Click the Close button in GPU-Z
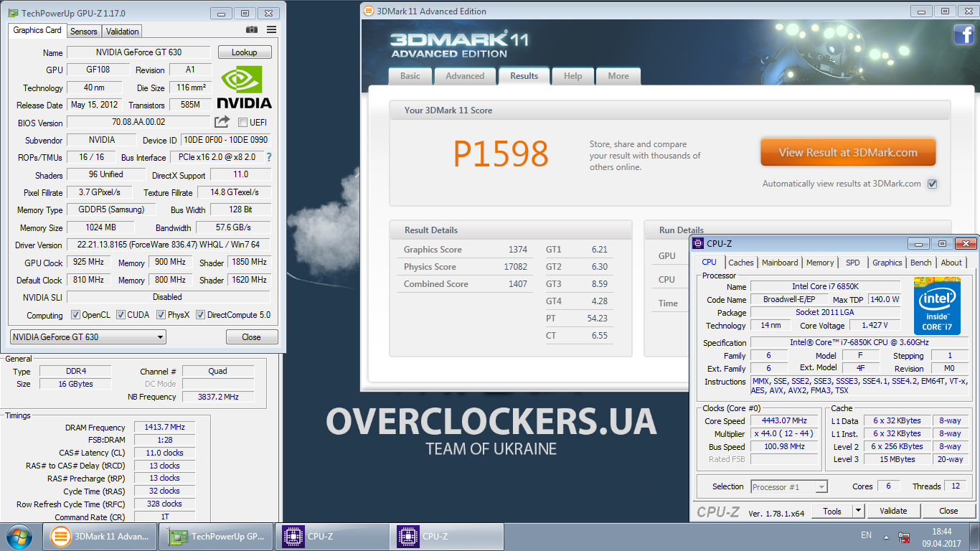The image size is (980, 551). 251,337
